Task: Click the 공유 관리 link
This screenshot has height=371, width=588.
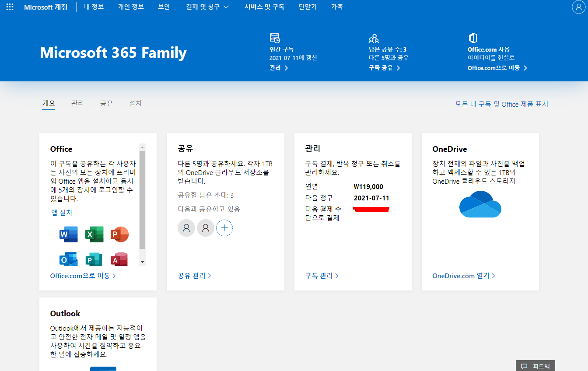Action: (x=194, y=276)
